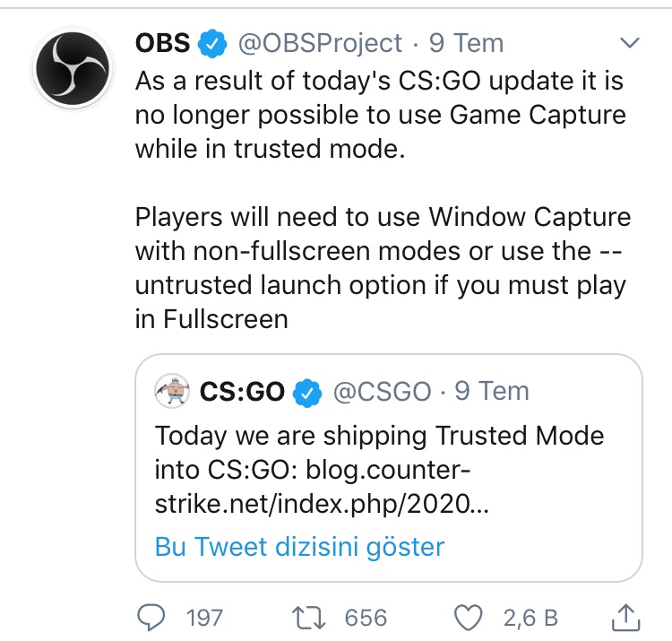Click the CS:GO avatar in quoted tweet
This screenshot has height=641, width=672.
[x=171, y=391]
